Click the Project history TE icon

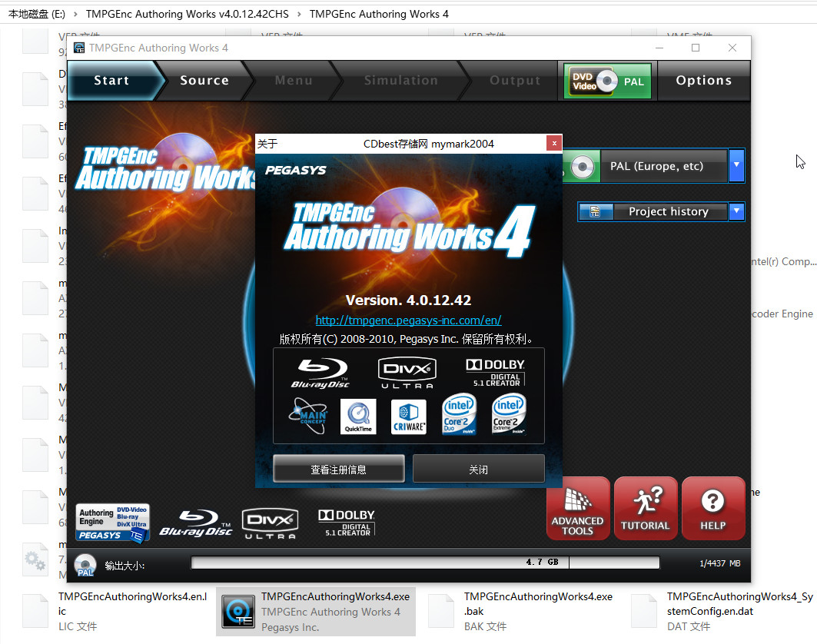[x=596, y=211]
